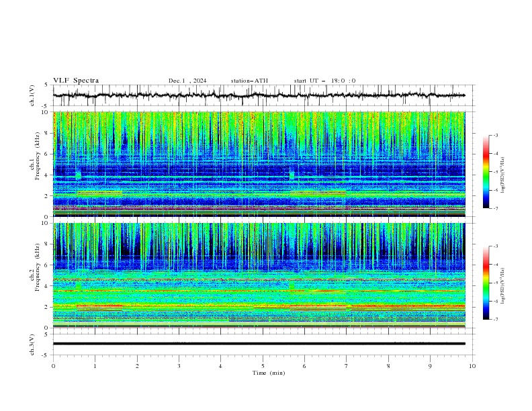Click the "Time (min)" axis label
The height and width of the screenshot is (411, 532).
coord(269,373)
